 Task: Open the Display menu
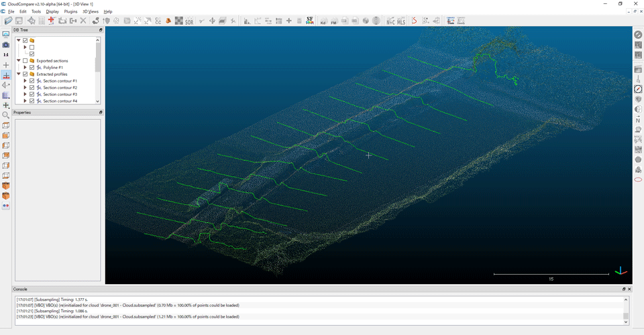tap(52, 11)
